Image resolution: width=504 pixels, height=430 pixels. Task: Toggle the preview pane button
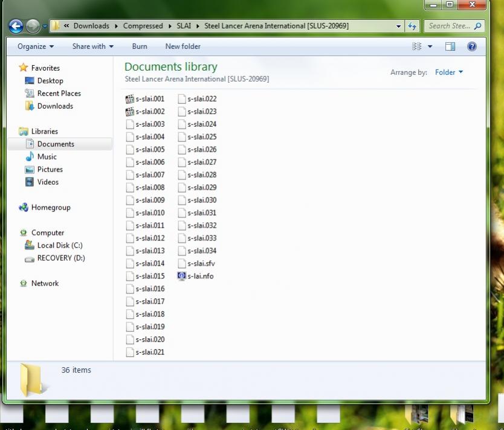pos(450,47)
